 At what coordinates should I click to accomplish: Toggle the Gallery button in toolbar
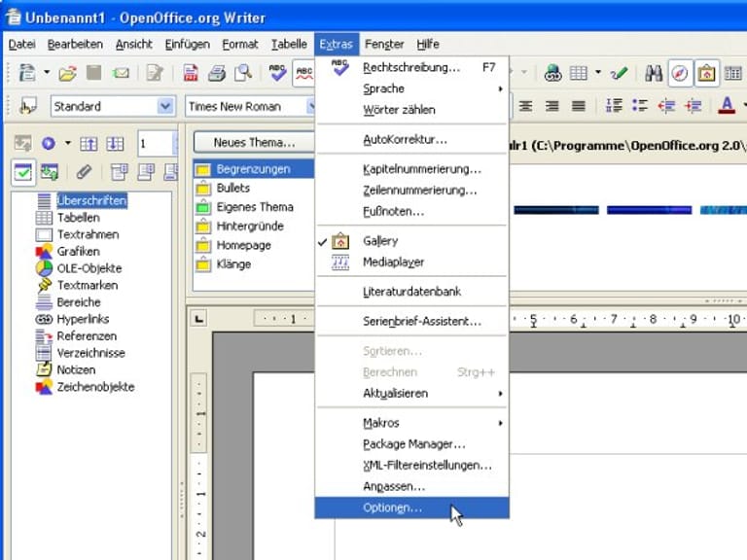pos(706,73)
